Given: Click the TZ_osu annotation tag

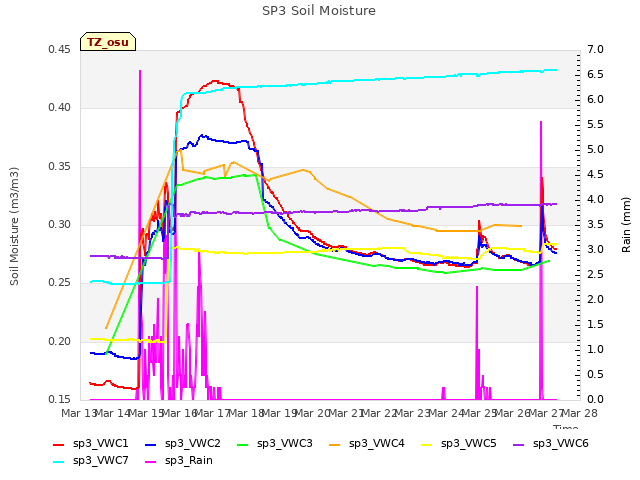Looking at the screenshot, I should (108, 42).
